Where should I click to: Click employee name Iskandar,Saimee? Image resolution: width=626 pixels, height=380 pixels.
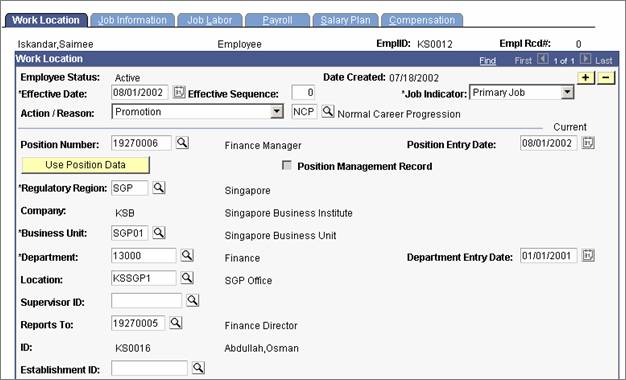coord(55,44)
